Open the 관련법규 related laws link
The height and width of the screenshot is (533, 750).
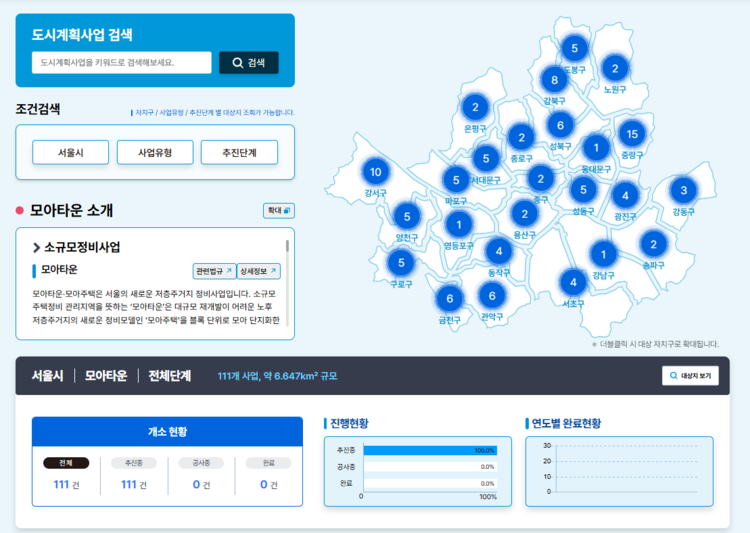(x=213, y=271)
